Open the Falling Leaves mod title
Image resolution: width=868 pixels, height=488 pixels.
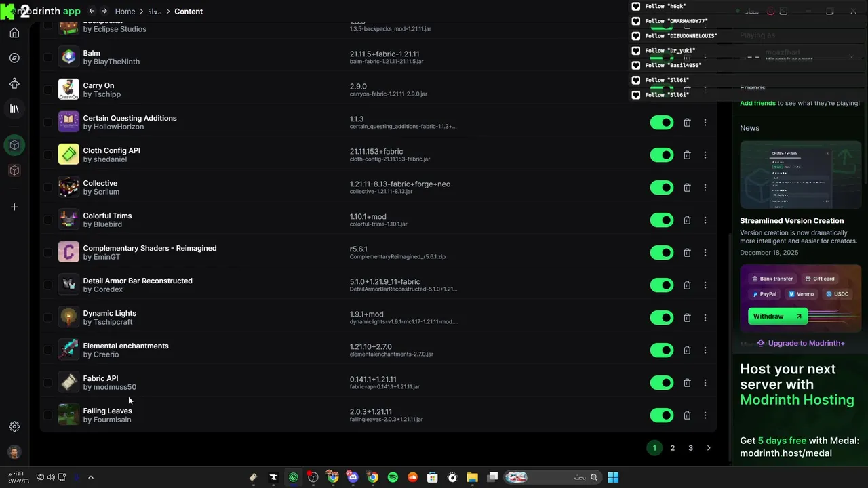click(x=107, y=411)
